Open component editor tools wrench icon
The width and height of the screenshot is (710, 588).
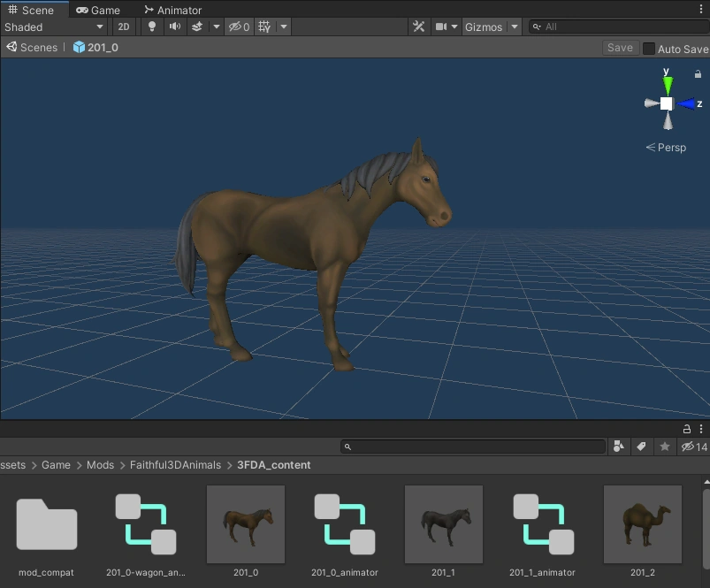tap(419, 27)
